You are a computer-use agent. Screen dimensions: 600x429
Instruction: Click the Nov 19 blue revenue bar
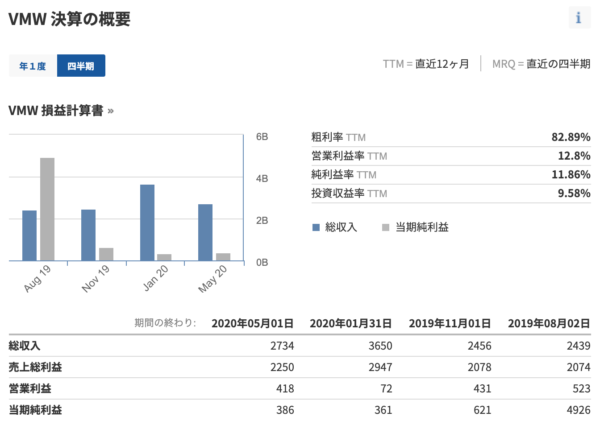coord(88,235)
